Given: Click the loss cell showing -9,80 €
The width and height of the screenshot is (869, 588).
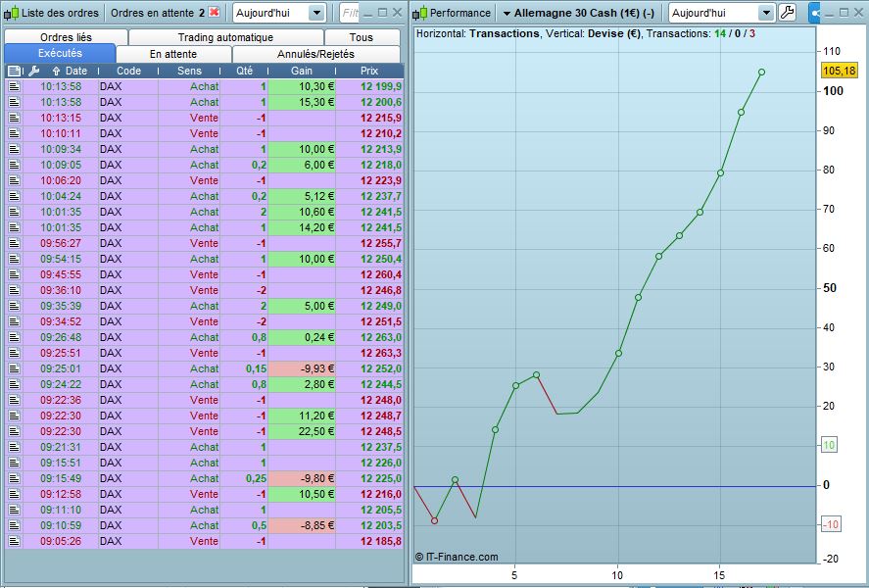Looking at the screenshot, I should (x=302, y=478).
